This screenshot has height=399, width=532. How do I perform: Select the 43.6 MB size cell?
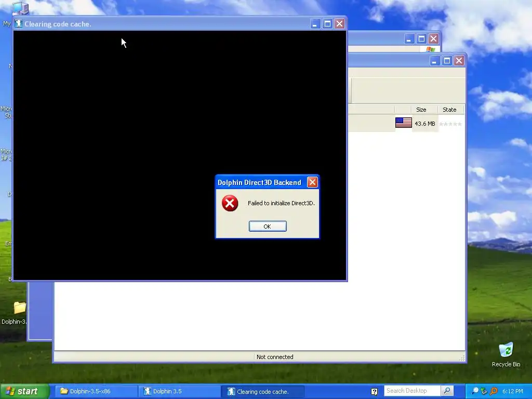pos(425,124)
